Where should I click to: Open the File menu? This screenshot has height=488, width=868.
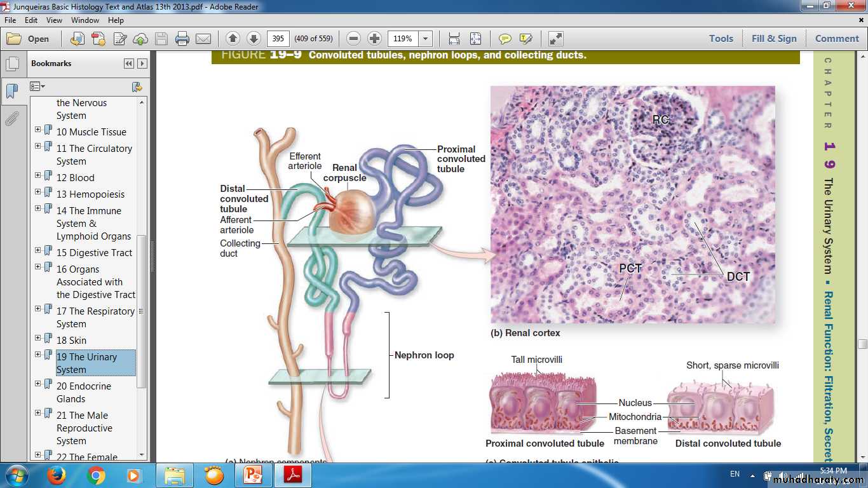coord(10,20)
